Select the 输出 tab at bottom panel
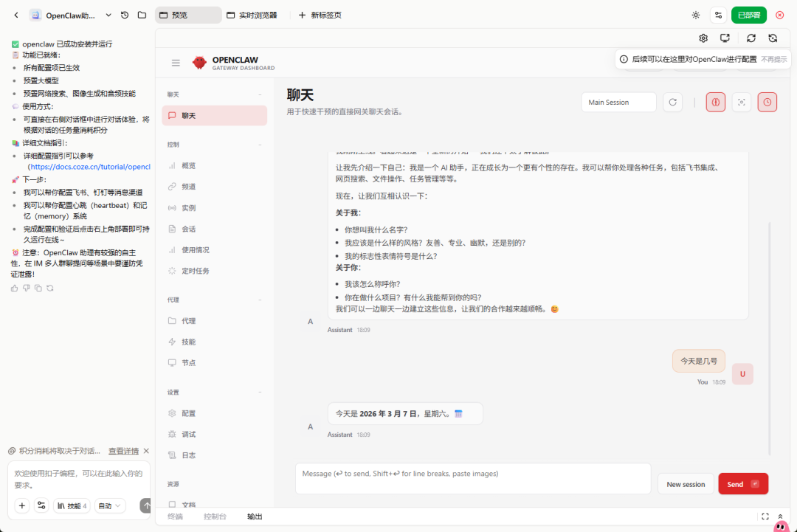This screenshot has height=532, width=797. pos(255,517)
